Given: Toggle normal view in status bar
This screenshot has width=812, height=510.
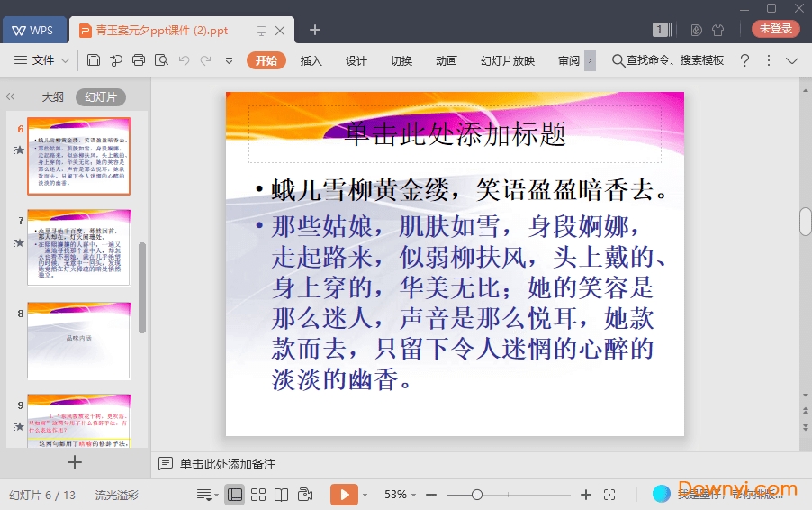Looking at the screenshot, I should [x=235, y=495].
